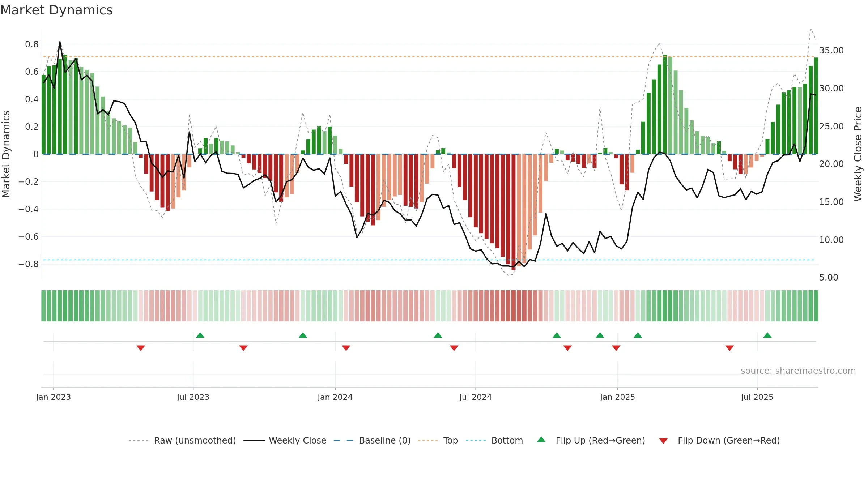Click the 0.6 tick on the left axis
This screenshot has width=868, height=488.
(32, 72)
